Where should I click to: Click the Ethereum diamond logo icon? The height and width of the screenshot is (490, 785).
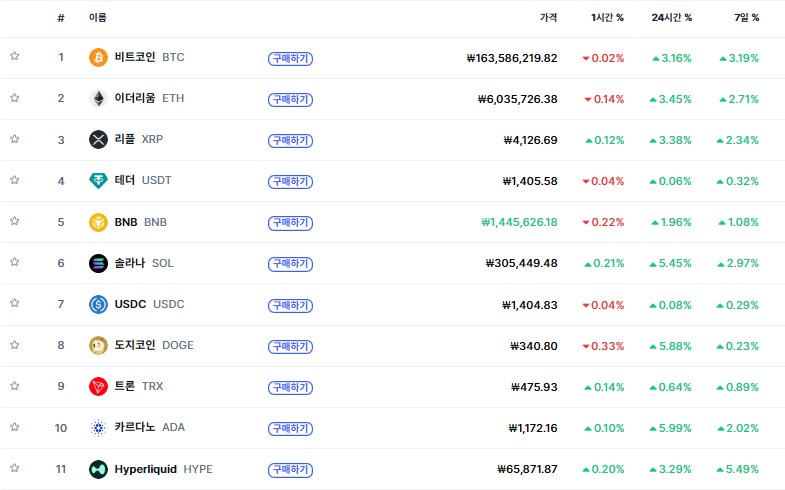click(98, 98)
